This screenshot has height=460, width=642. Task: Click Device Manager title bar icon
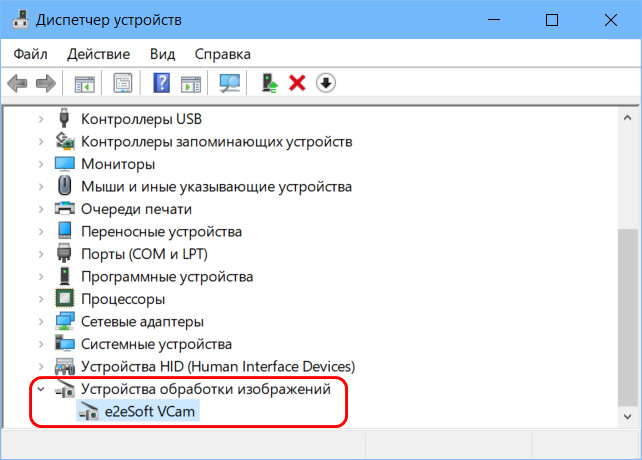[20, 19]
